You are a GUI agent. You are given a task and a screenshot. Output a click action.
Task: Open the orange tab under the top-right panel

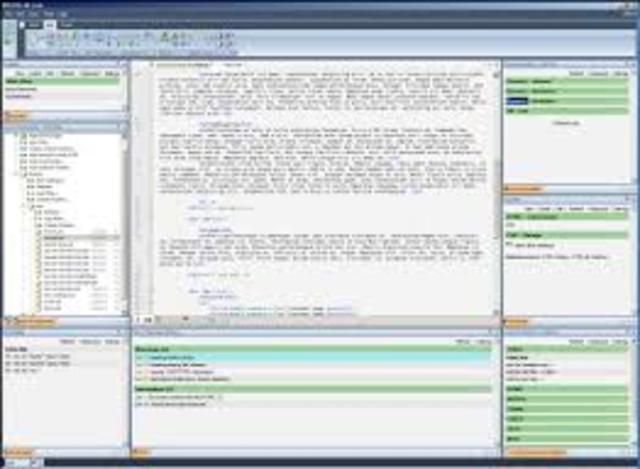click(x=523, y=189)
